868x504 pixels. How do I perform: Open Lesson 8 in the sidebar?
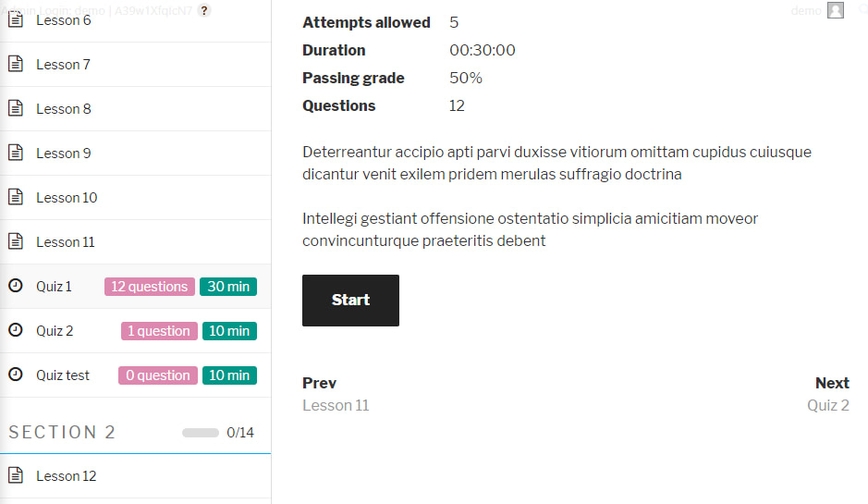click(x=64, y=109)
